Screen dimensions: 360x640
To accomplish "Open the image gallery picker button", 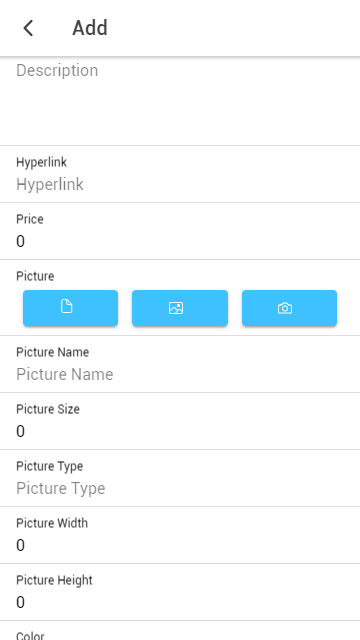I will coord(180,308).
